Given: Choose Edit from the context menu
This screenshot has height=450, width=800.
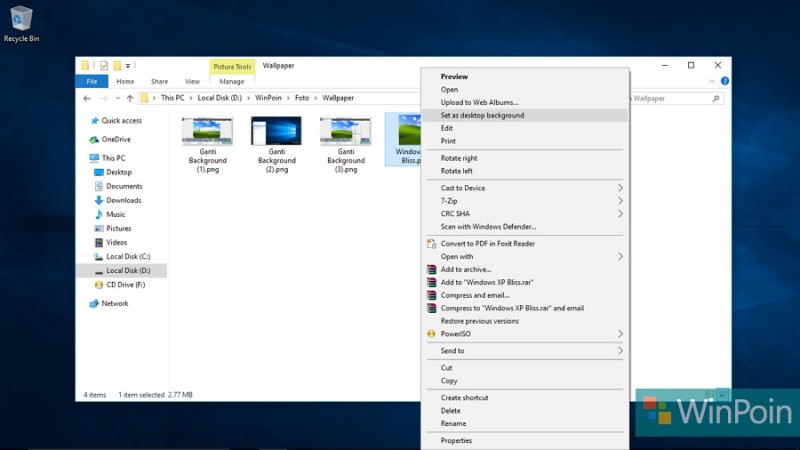Looking at the screenshot, I should point(525,128).
